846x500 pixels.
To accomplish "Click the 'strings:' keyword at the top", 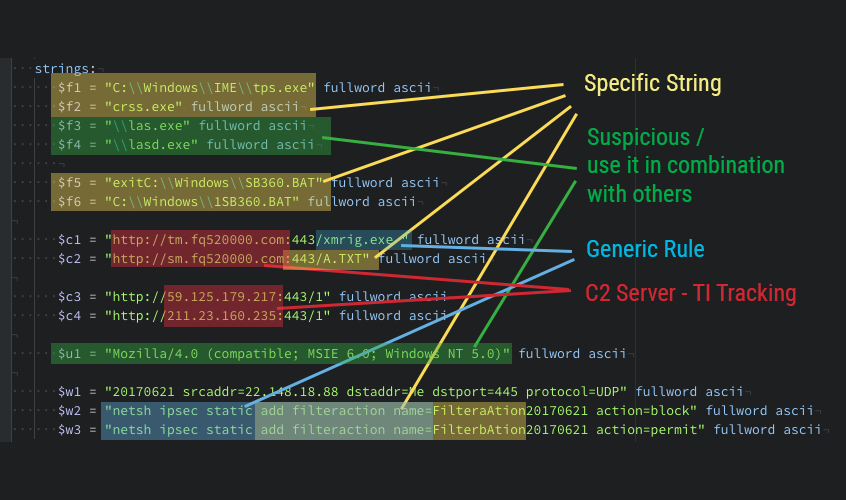I will (65, 69).
